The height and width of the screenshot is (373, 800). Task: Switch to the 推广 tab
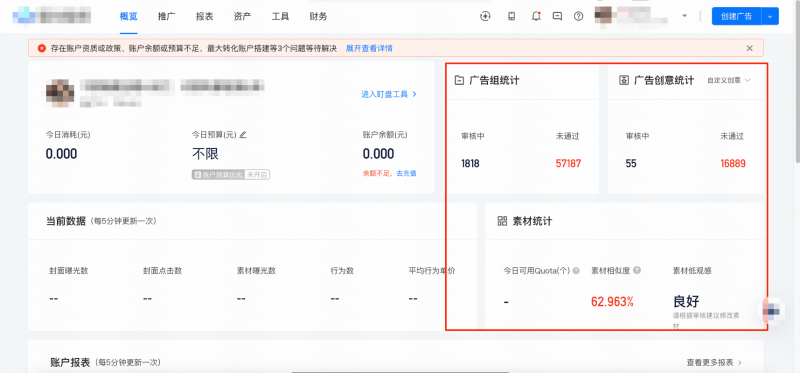pyautogui.click(x=166, y=16)
